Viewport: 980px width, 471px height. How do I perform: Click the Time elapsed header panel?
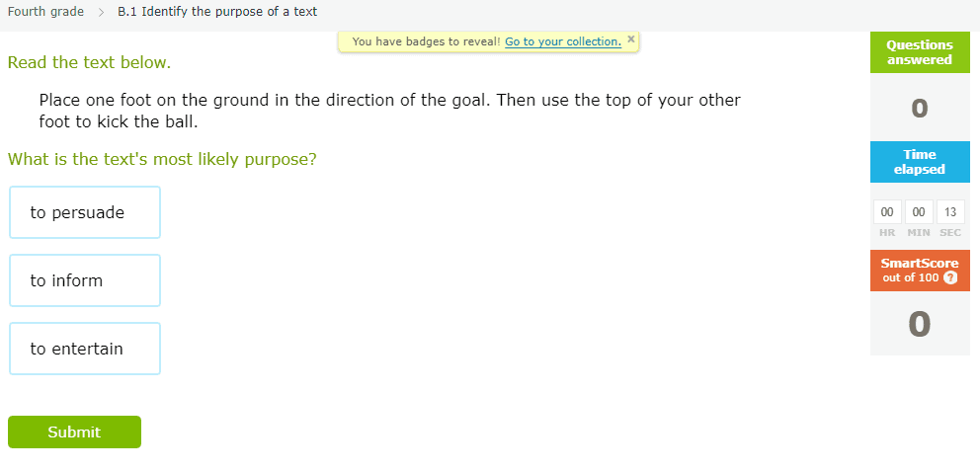click(x=920, y=162)
